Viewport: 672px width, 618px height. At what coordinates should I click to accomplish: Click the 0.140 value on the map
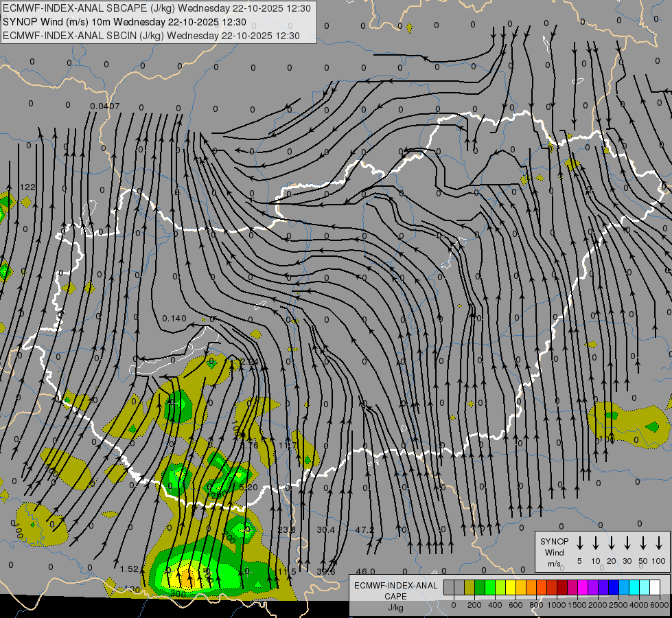pyautogui.click(x=174, y=318)
